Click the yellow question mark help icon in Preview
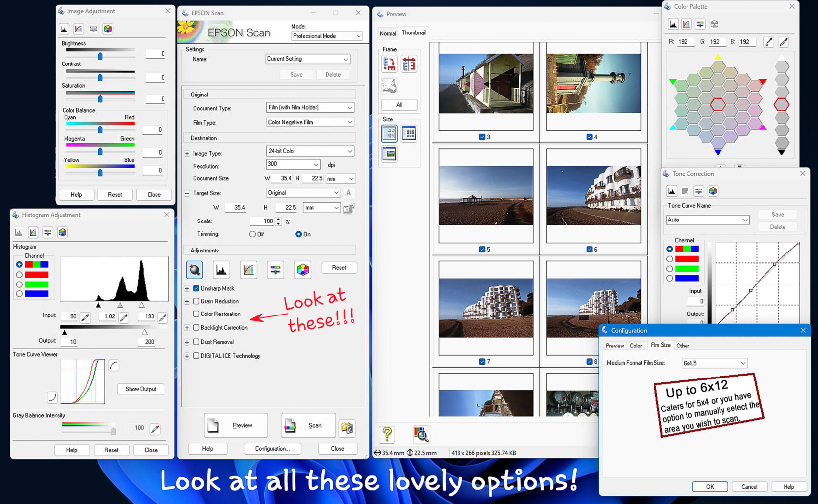 coord(387,434)
